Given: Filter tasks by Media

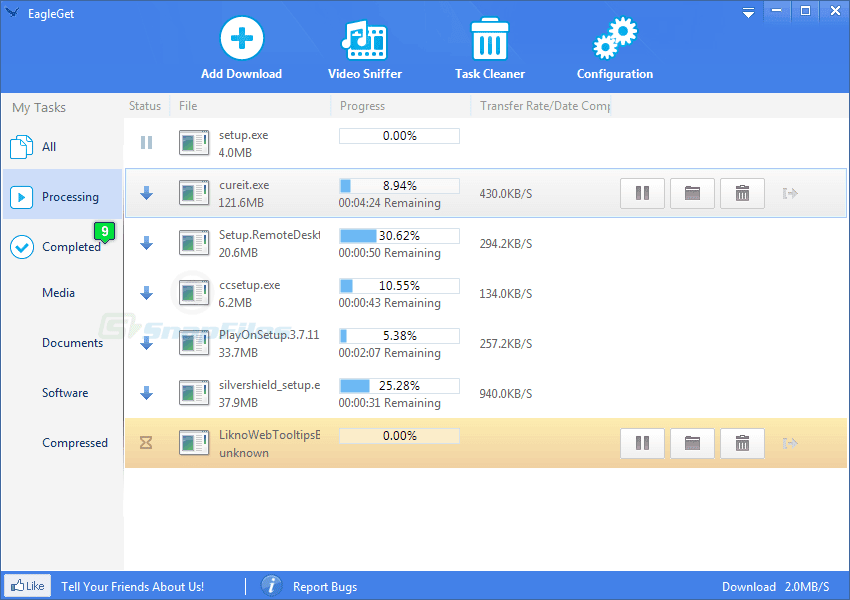Looking at the screenshot, I should [x=59, y=293].
